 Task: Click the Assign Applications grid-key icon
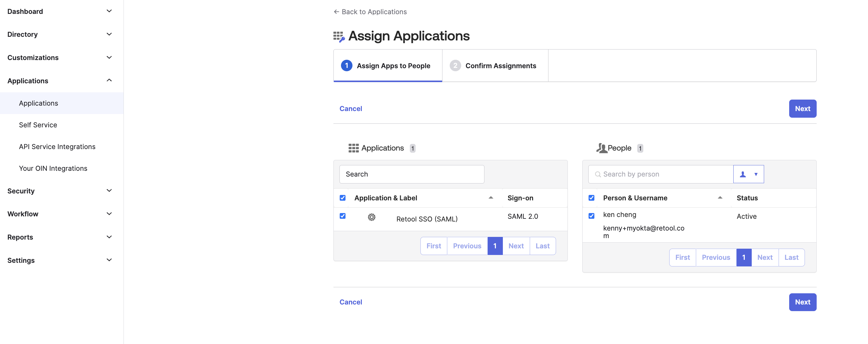point(339,36)
